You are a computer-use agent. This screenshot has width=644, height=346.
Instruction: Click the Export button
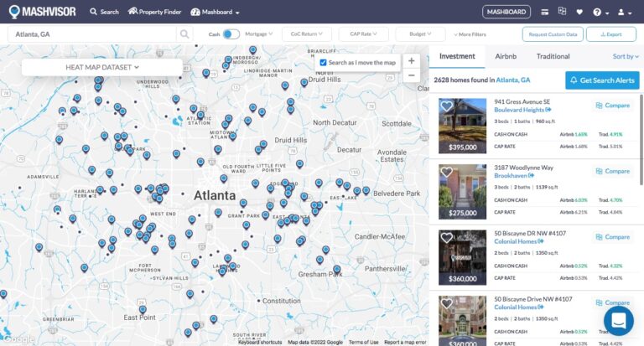[610, 34]
